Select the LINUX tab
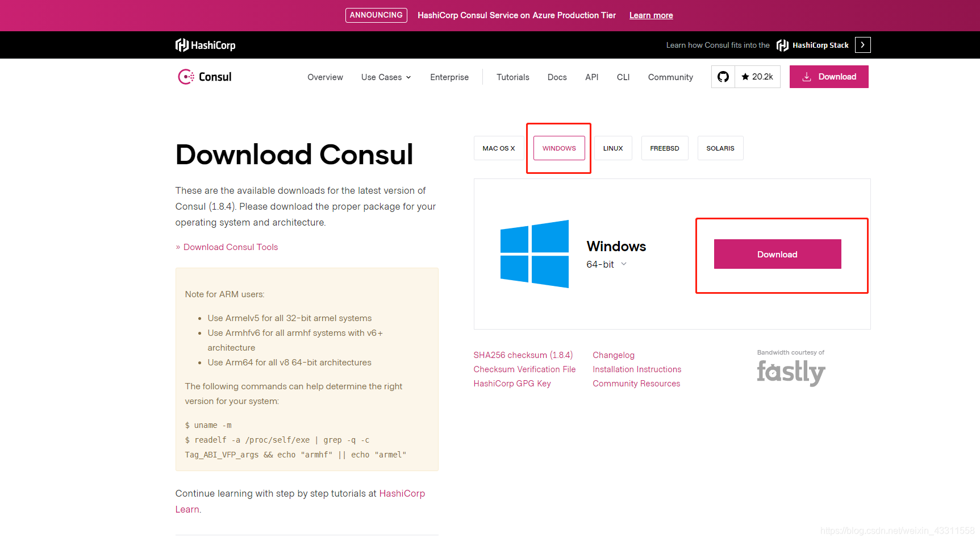The height and width of the screenshot is (541, 980). click(613, 148)
